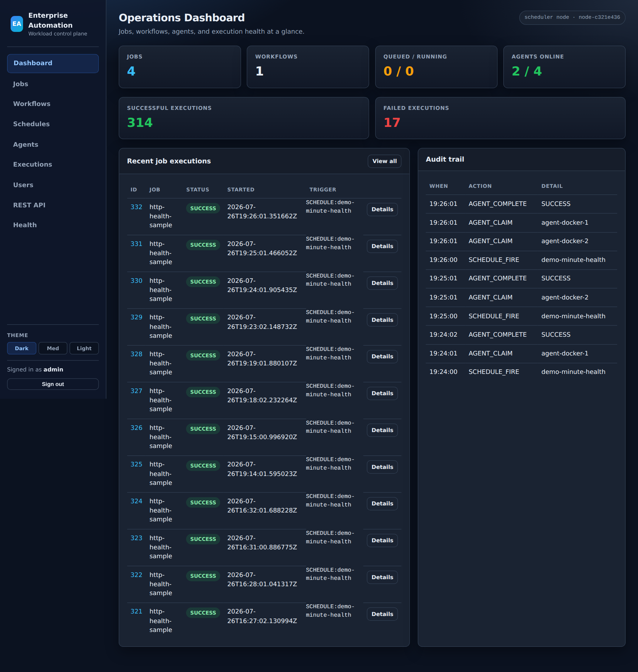Viewport: 638px width, 672px height.
Task: Go to Jobs in sidebar
Action: point(53,84)
